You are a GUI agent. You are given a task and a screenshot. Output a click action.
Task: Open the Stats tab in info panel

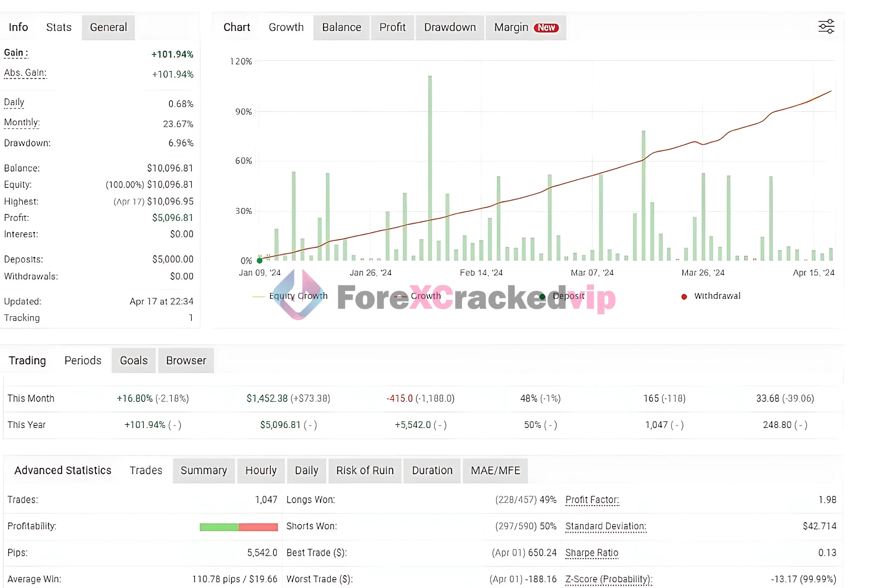(x=59, y=27)
